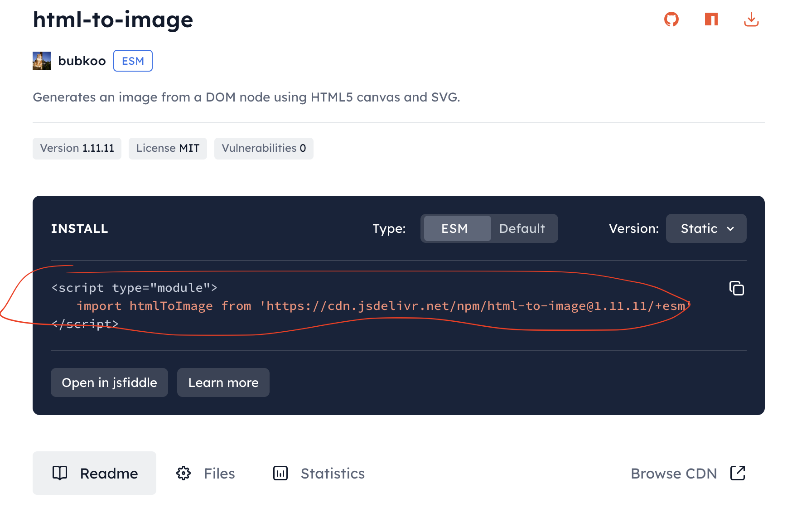Viewport: 792px width, 532px height.
Task: Click the bubkoo author avatar
Action: click(x=42, y=61)
